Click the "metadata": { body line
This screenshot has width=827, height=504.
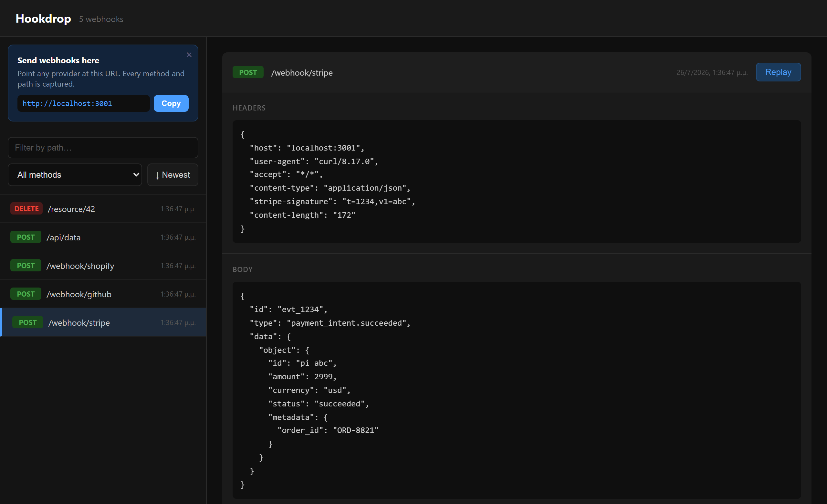(x=298, y=417)
